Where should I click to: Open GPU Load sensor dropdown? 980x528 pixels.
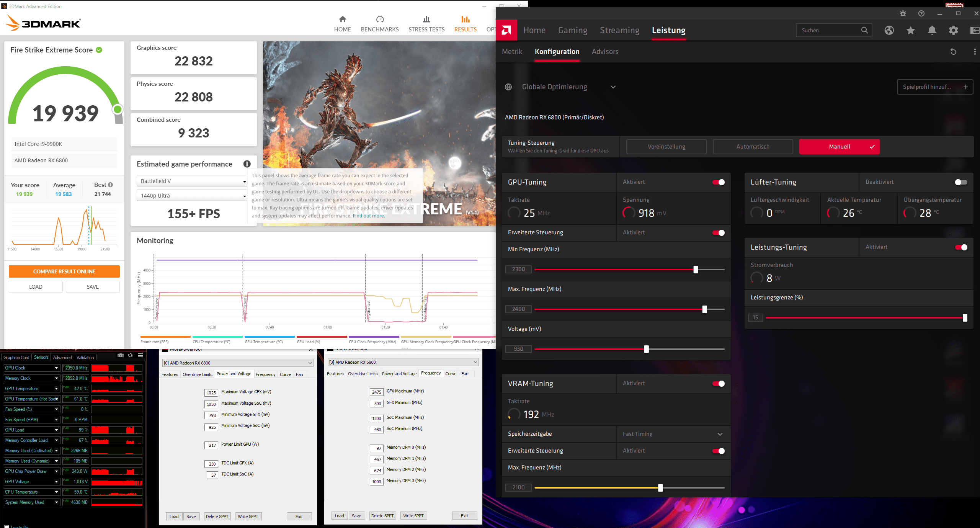(56, 430)
